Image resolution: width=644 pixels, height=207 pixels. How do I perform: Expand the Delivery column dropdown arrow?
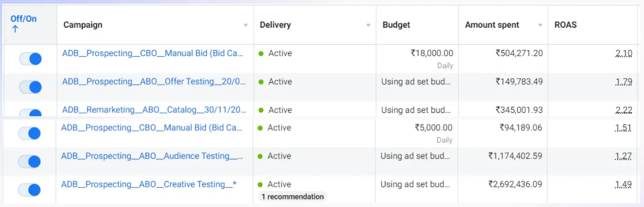[x=369, y=25]
